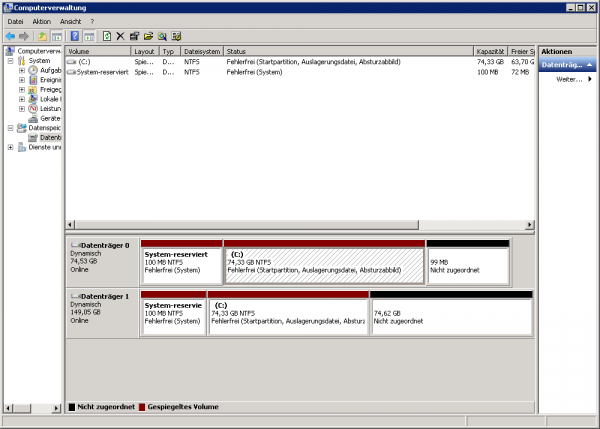Click the up-one-level folder icon
Screen dimensions: 600x429
click(42, 36)
